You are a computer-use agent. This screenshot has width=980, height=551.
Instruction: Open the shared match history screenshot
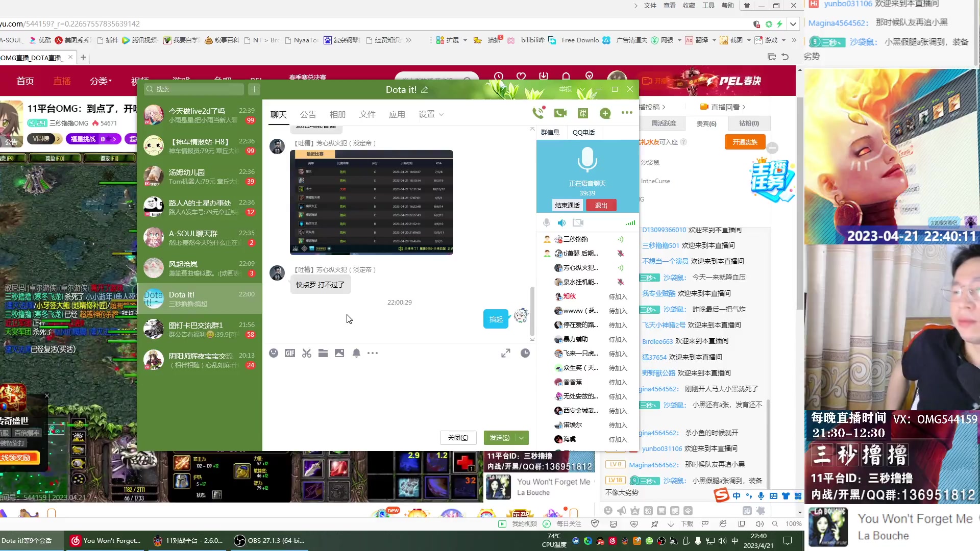[372, 203]
